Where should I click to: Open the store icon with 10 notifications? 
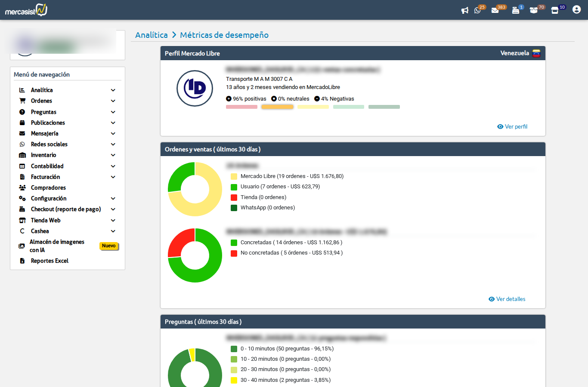pyautogui.click(x=555, y=10)
